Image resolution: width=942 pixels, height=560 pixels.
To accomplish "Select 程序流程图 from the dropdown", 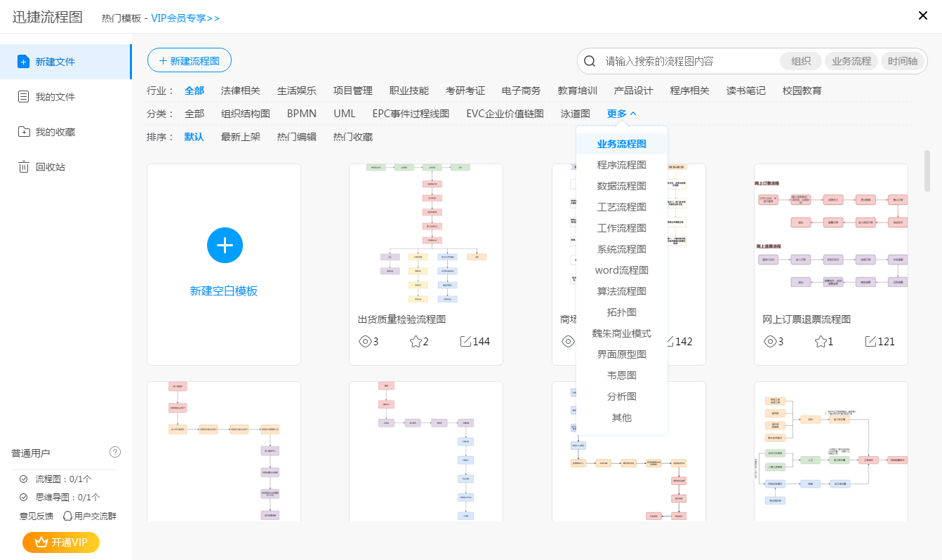I will [622, 165].
